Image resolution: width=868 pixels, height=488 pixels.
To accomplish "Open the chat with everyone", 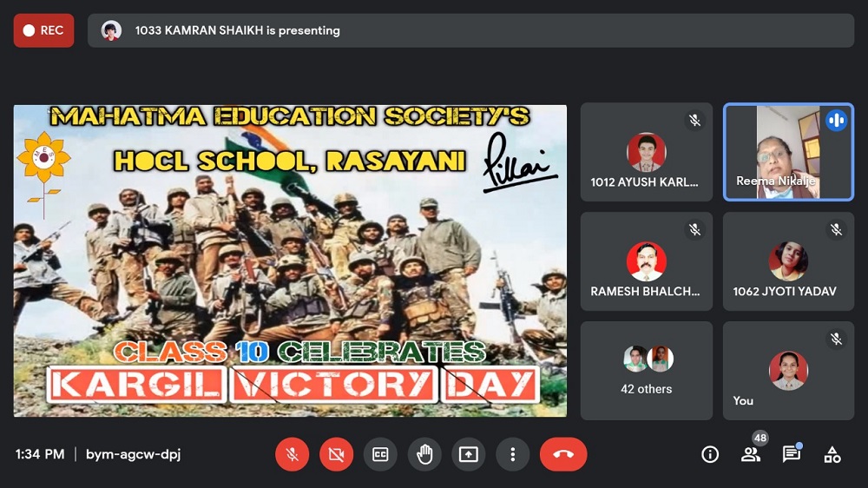I will point(791,454).
